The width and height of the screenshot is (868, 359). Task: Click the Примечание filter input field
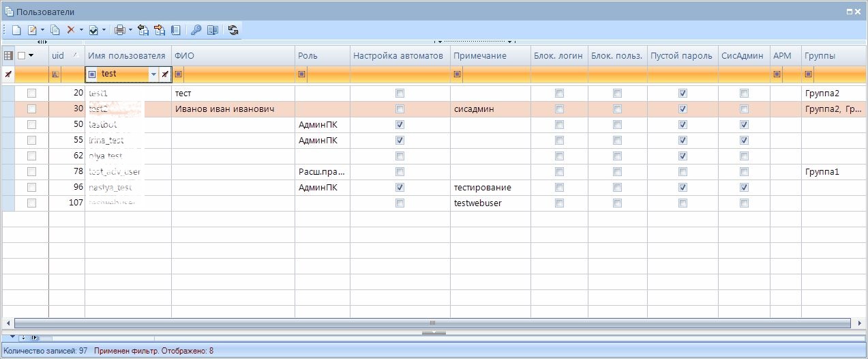[x=496, y=74]
